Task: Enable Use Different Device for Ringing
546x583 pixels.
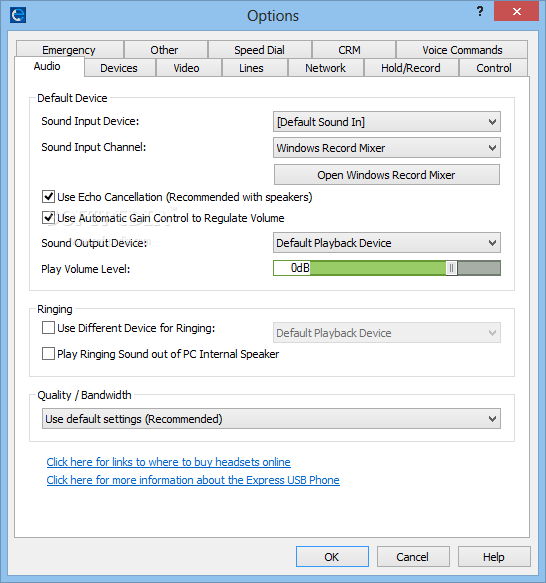Action: (x=48, y=328)
